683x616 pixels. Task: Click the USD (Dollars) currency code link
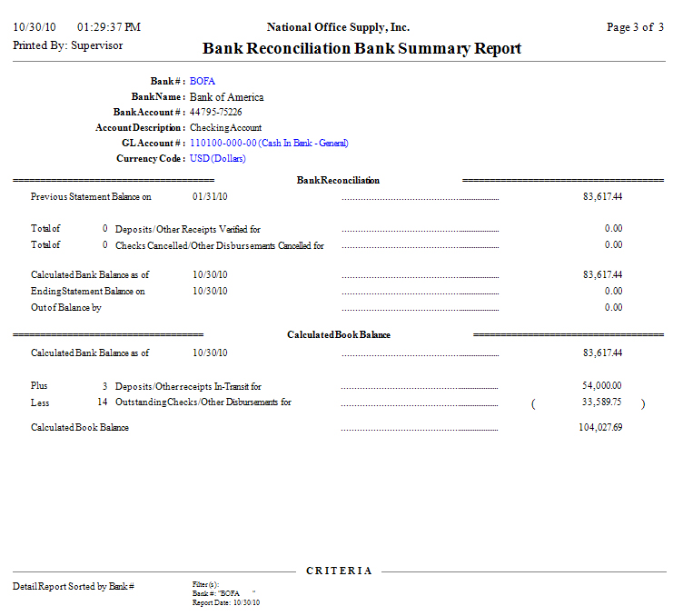(x=217, y=158)
